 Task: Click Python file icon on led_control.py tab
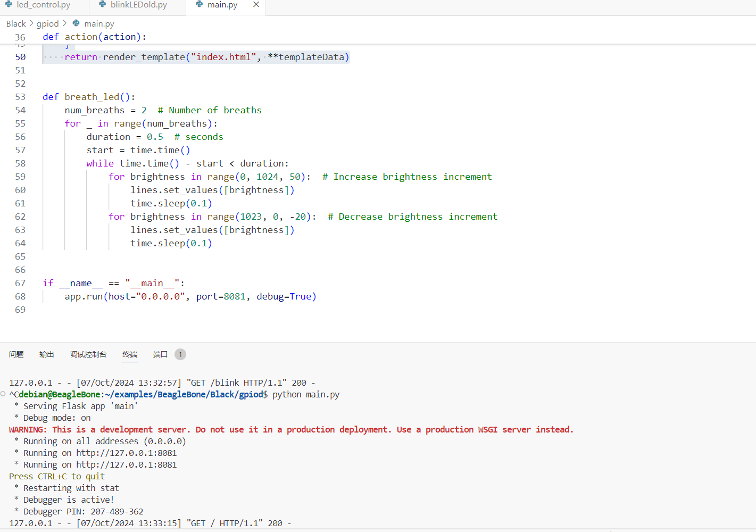(9, 4)
